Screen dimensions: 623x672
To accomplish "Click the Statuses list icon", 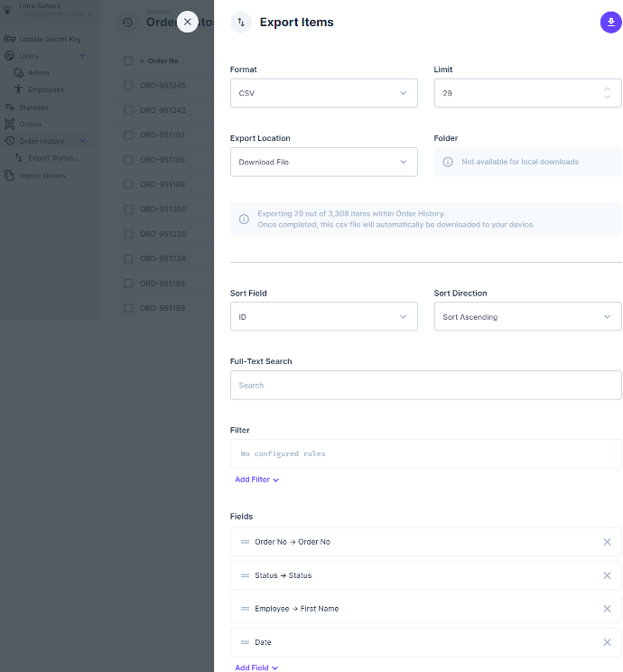I will pos(9,107).
